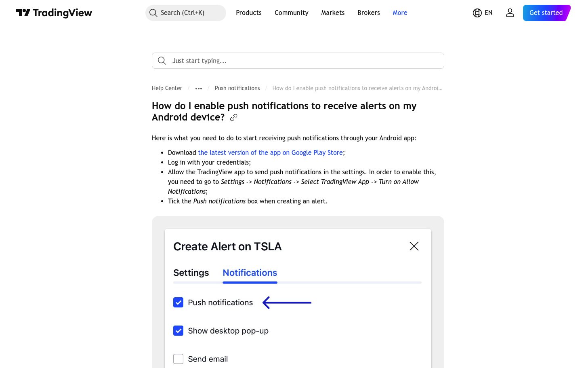Click the last breadcrumb article title

[357, 88]
